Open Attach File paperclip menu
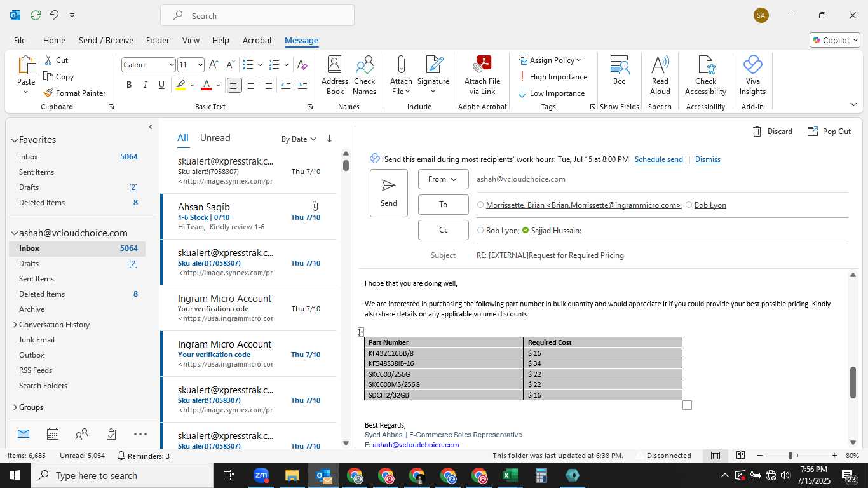The width and height of the screenshot is (868, 488). [x=401, y=75]
